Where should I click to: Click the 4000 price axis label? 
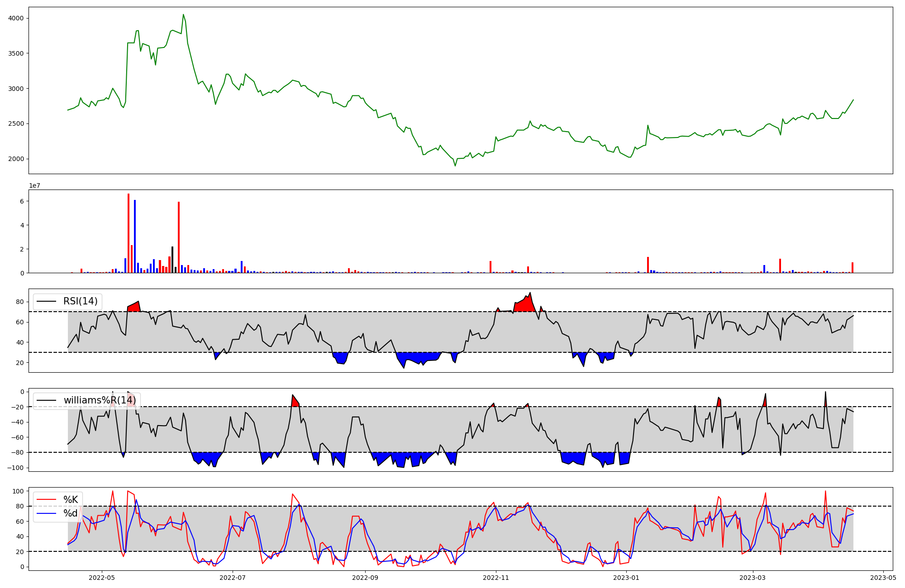point(16,18)
